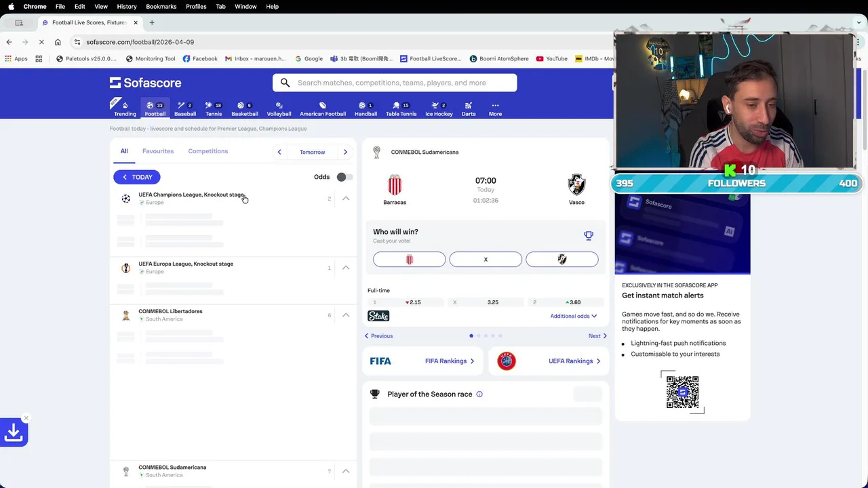This screenshot has width=868, height=488.
Task: Open the Darts sport category
Action: [468, 108]
